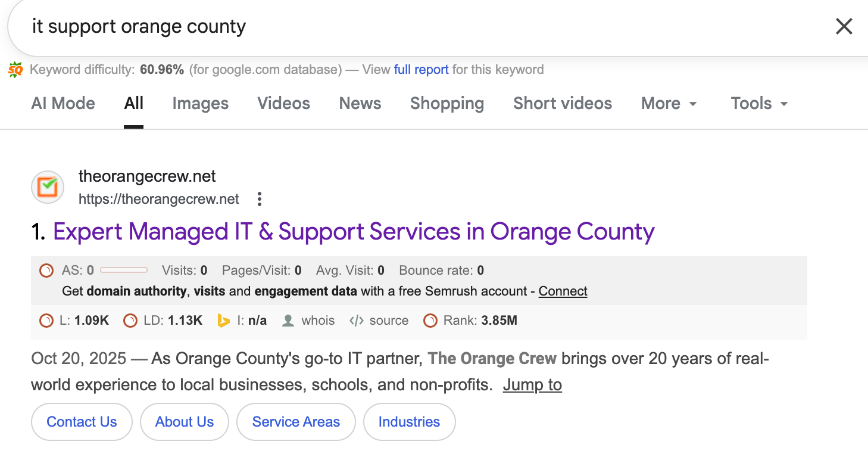
Task: Click the AS authority score progress bar
Action: point(124,270)
